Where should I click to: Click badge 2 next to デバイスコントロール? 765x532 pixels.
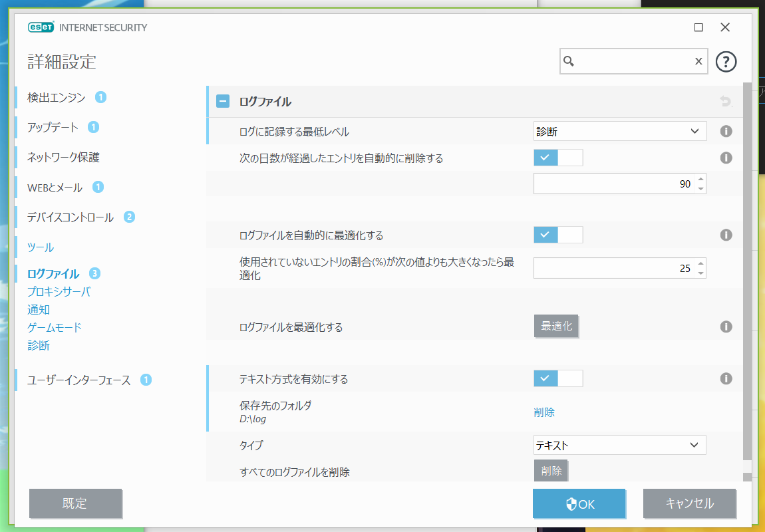(129, 217)
